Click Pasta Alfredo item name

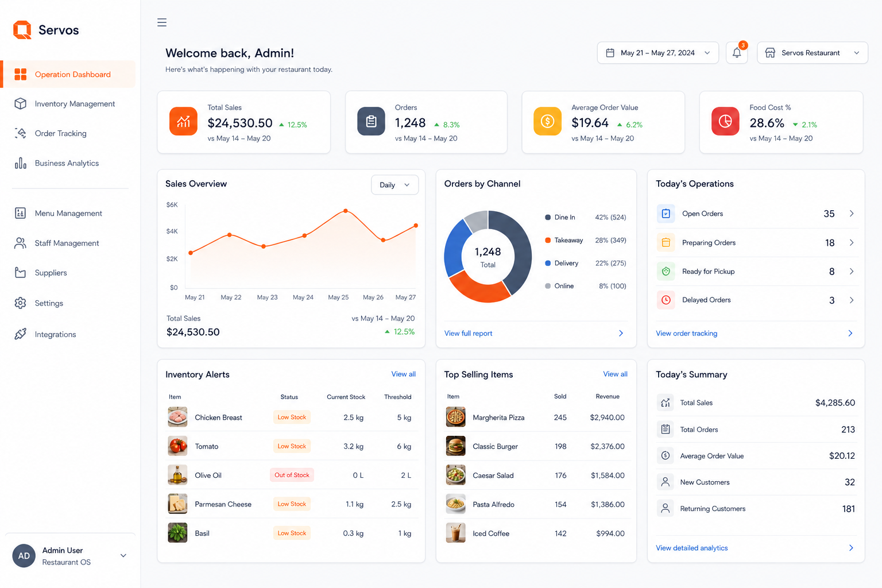pyautogui.click(x=493, y=505)
